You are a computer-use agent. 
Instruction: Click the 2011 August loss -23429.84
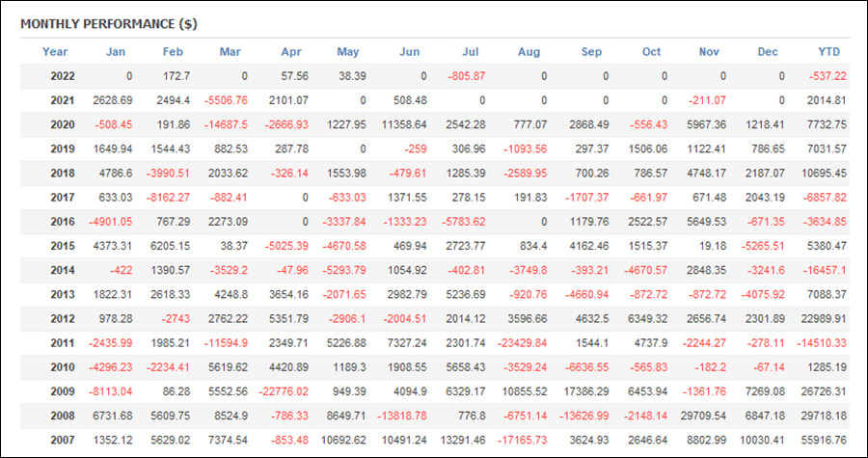(x=522, y=343)
